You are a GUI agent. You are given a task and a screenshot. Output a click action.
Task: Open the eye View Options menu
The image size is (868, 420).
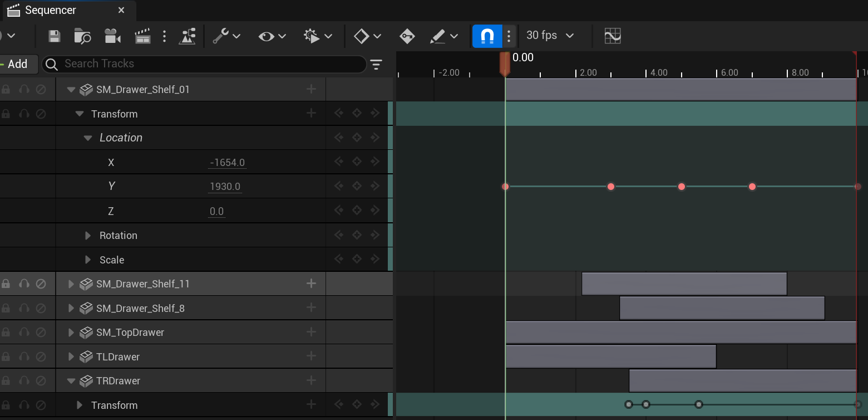click(x=272, y=36)
